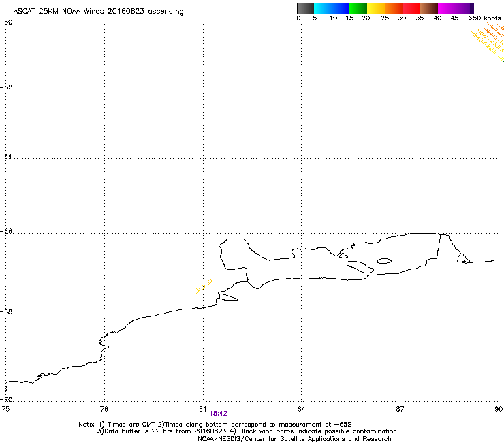504x443 pixels.
Task: Click the longitude label '84'
Action: 301,409
